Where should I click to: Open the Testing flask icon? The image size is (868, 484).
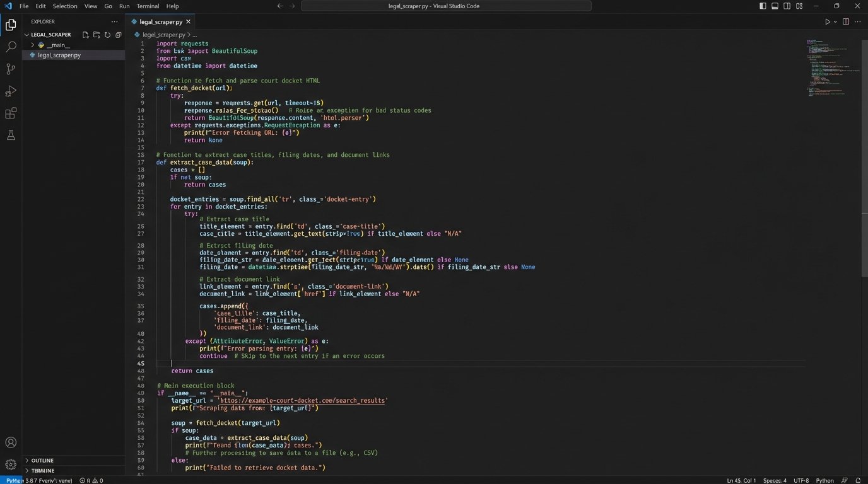(11, 135)
